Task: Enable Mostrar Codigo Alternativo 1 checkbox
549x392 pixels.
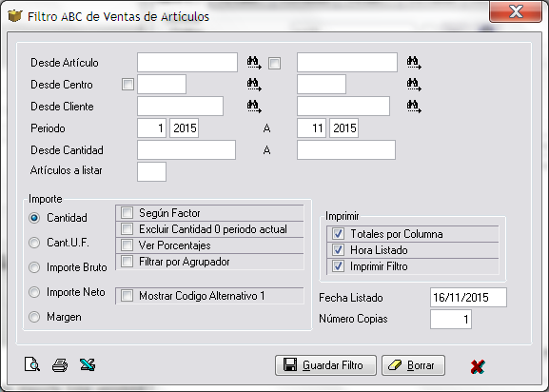Action: pyautogui.click(x=127, y=296)
